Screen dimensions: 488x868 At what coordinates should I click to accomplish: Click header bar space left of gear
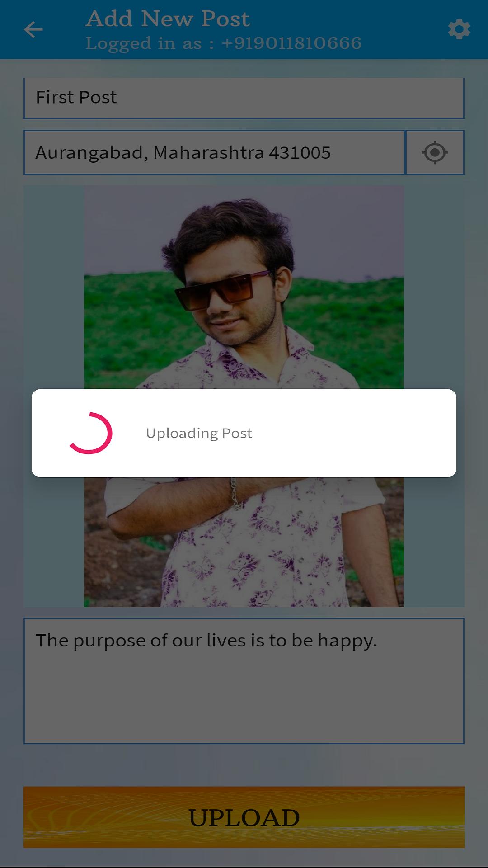(402, 29)
